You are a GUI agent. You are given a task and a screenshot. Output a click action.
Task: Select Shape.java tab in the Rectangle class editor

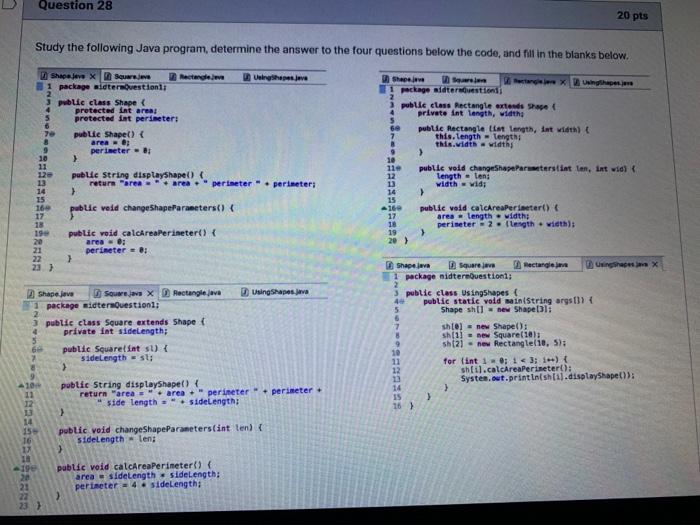click(404, 79)
